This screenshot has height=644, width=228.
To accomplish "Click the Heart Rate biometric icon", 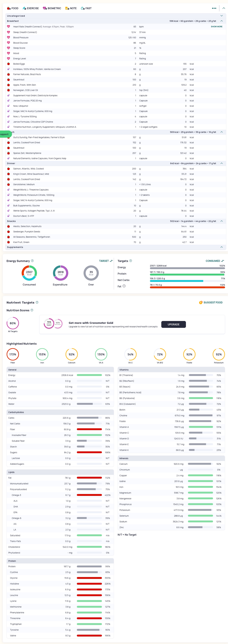I will (x=9, y=26).
